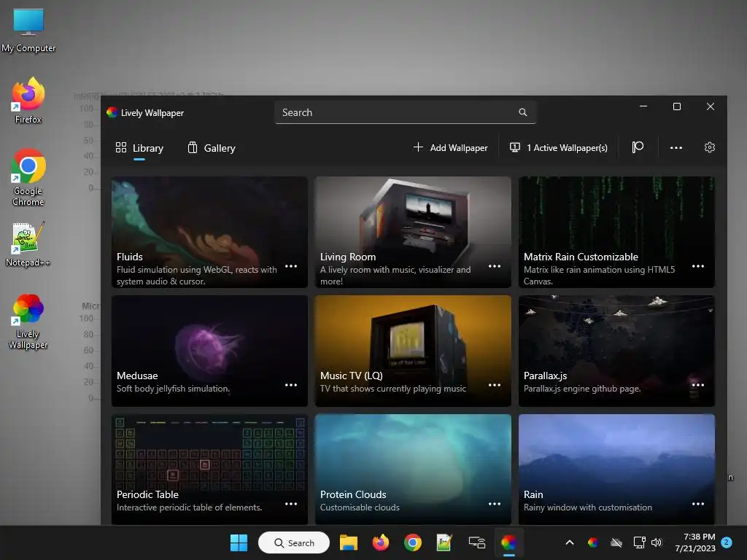747x560 pixels.
Task: Open Windows Start menu
Action: pos(239,542)
